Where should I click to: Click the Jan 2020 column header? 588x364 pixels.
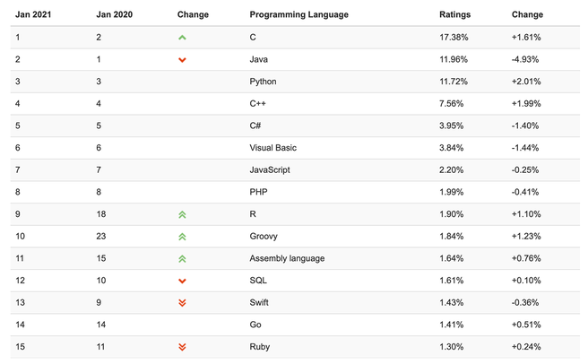pyautogui.click(x=115, y=14)
